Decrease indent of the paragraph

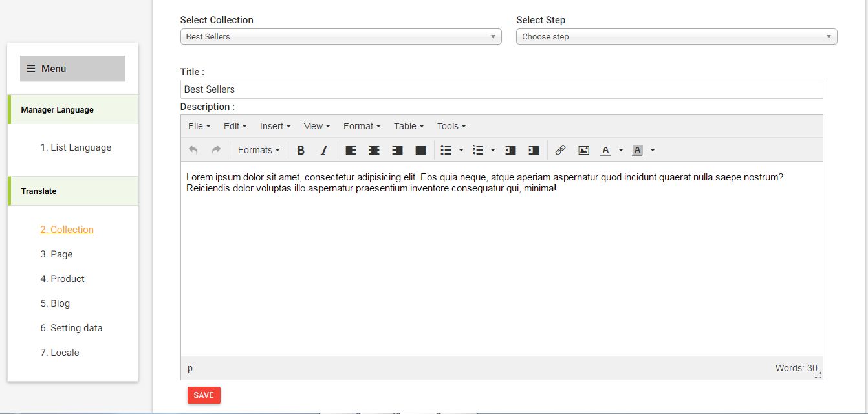point(510,150)
